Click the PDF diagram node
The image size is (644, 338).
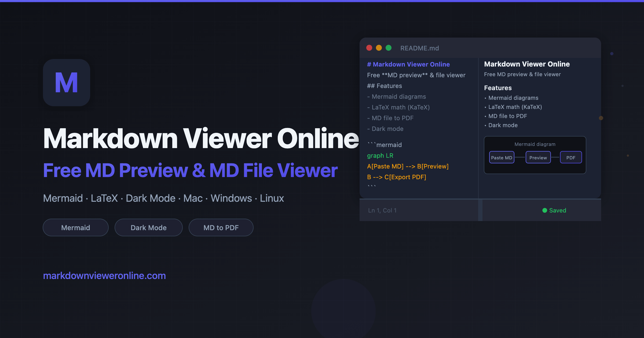(571, 157)
